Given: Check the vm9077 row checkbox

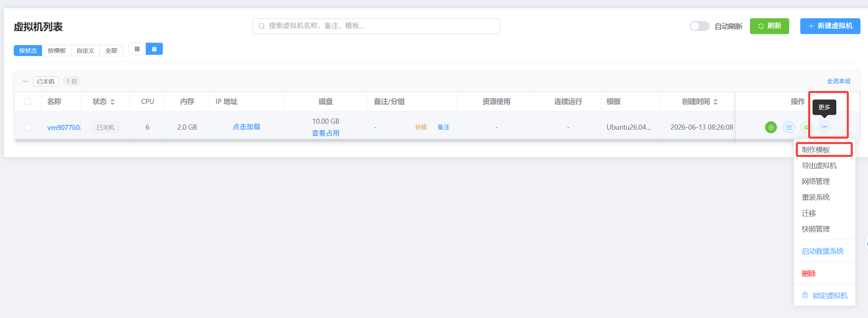Looking at the screenshot, I should pyautogui.click(x=27, y=127).
